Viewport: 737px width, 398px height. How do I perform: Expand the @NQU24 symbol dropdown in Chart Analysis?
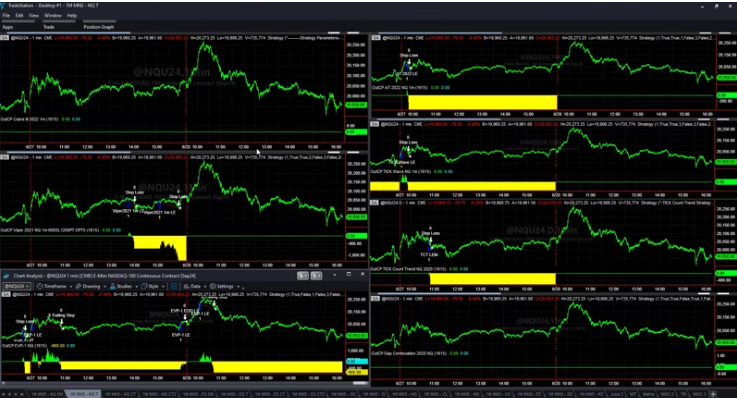[17, 286]
